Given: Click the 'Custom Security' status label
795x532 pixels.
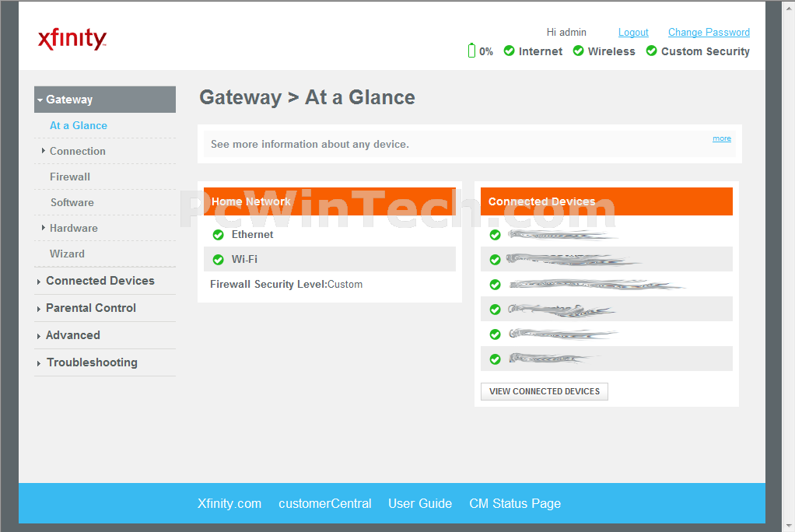Looking at the screenshot, I should pos(706,52).
